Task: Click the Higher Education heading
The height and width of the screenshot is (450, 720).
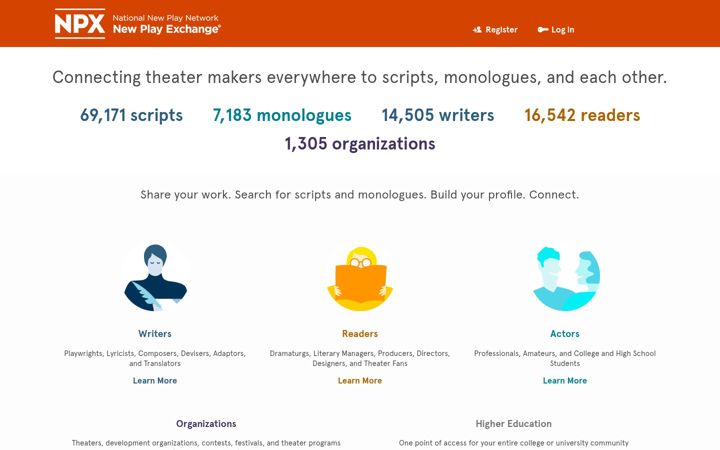Action: tap(514, 424)
